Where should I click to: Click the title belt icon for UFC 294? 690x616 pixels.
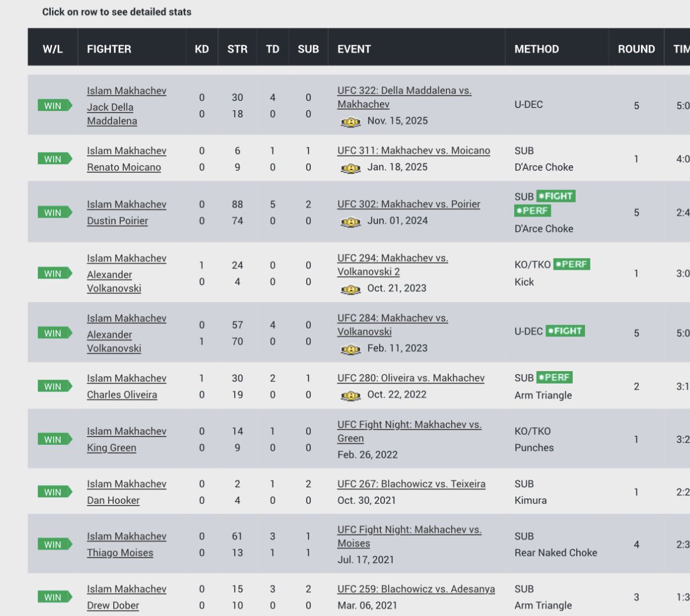tap(351, 289)
